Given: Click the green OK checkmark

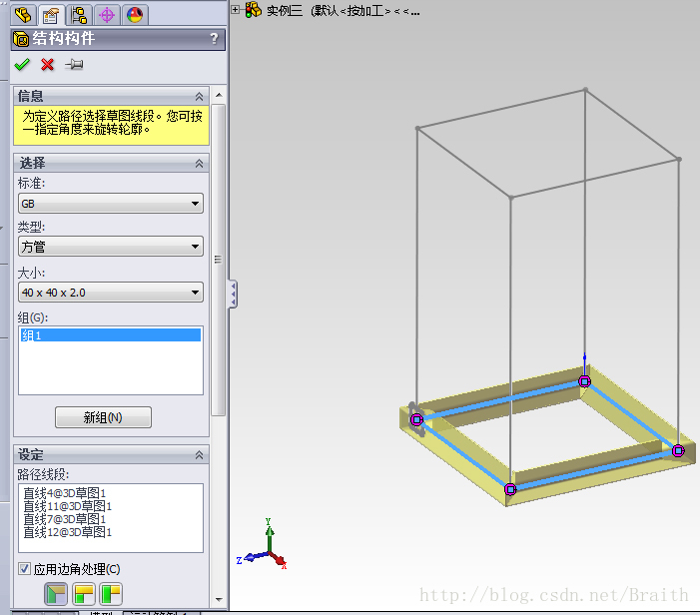Looking at the screenshot, I should 22,65.
